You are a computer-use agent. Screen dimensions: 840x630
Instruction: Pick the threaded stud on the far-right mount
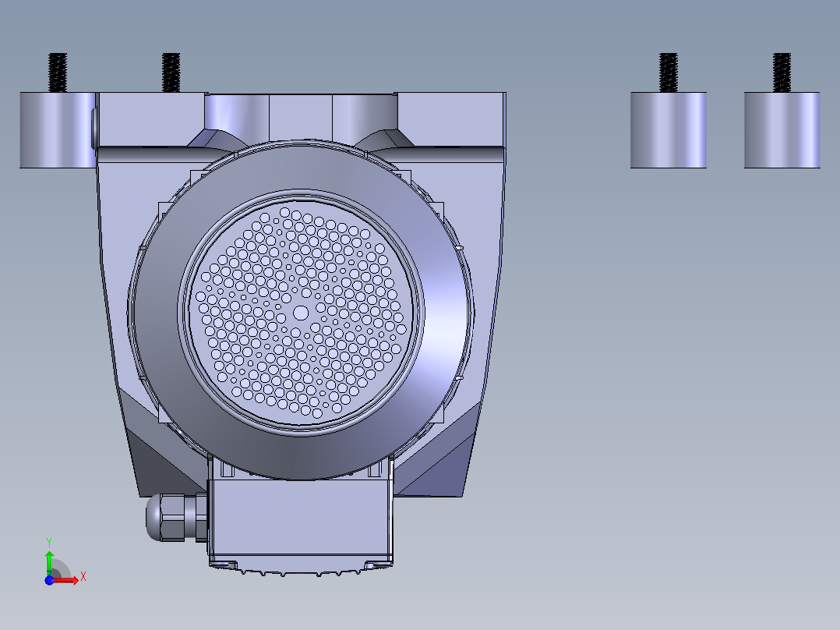pyautogui.click(x=782, y=73)
